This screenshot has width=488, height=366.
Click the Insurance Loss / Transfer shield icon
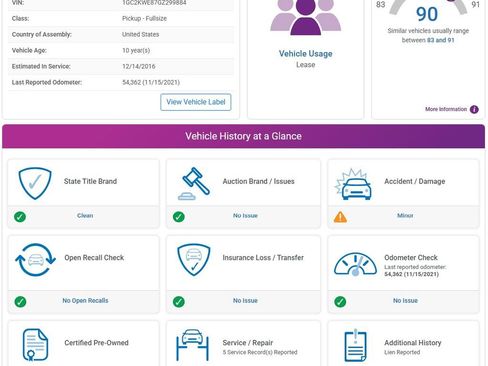click(x=194, y=260)
